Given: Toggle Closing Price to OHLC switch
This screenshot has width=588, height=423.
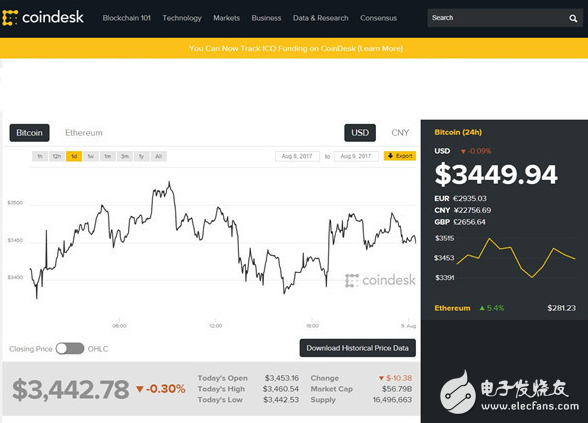Looking at the screenshot, I should coord(70,349).
